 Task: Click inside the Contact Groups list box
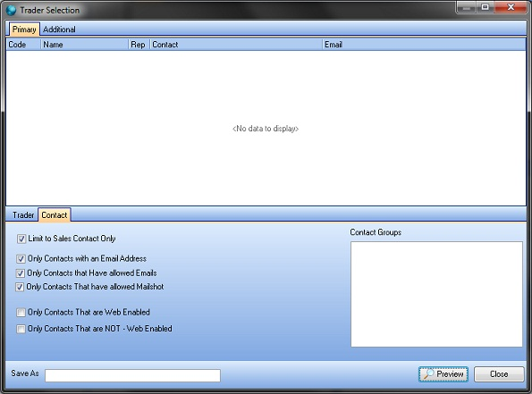coord(436,294)
